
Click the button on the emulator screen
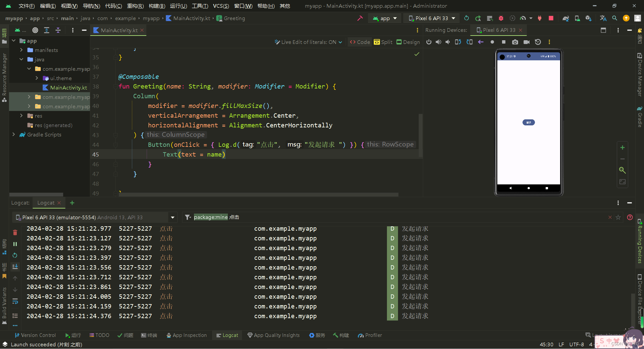coord(529,122)
